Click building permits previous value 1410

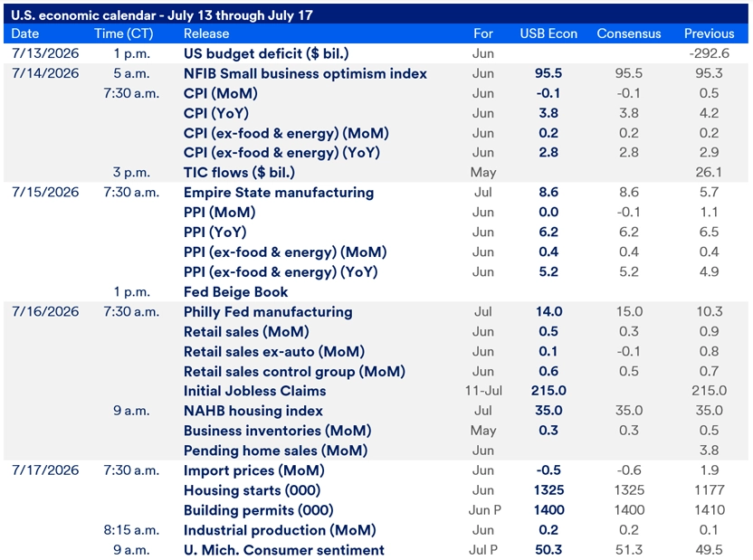pos(709,510)
